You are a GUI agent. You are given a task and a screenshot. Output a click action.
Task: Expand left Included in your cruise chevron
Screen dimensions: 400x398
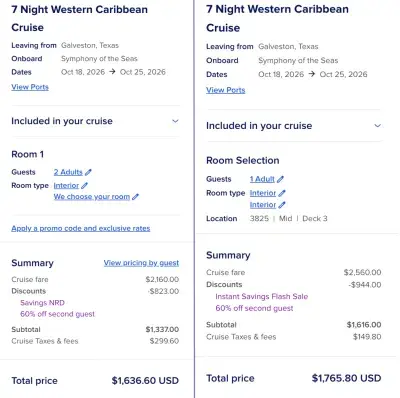[175, 121]
